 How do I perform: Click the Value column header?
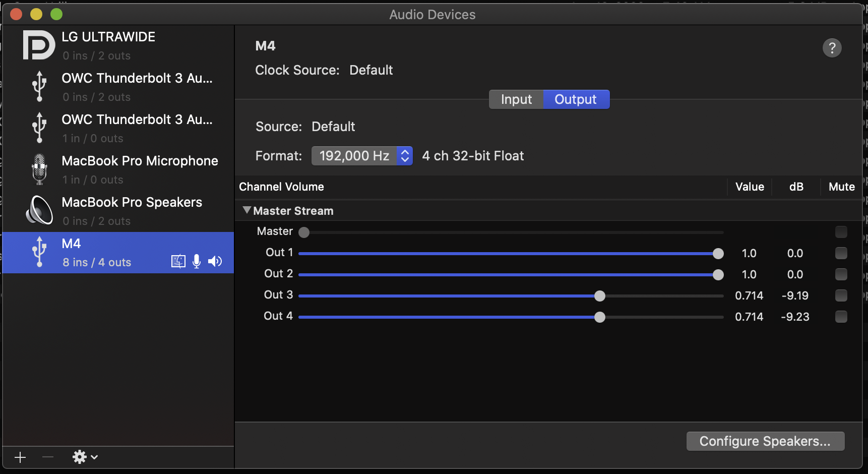(750, 187)
